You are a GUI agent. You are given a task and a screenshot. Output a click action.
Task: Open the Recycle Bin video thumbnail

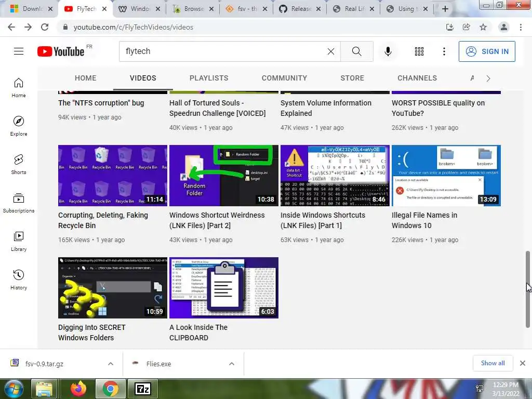[x=113, y=176]
